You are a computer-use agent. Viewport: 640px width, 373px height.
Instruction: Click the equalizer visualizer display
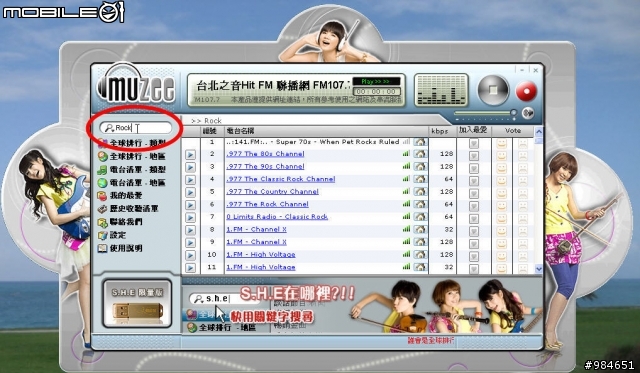pos(441,90)
